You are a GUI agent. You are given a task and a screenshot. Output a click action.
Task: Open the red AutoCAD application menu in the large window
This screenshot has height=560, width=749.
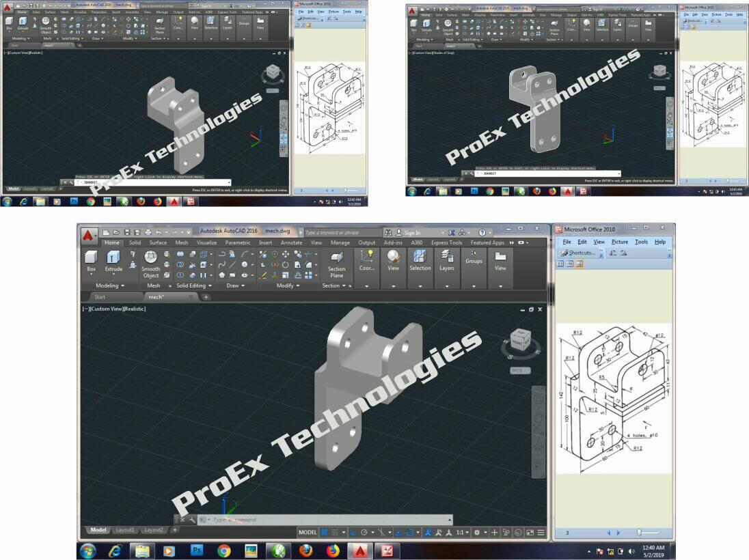(88, 236)
